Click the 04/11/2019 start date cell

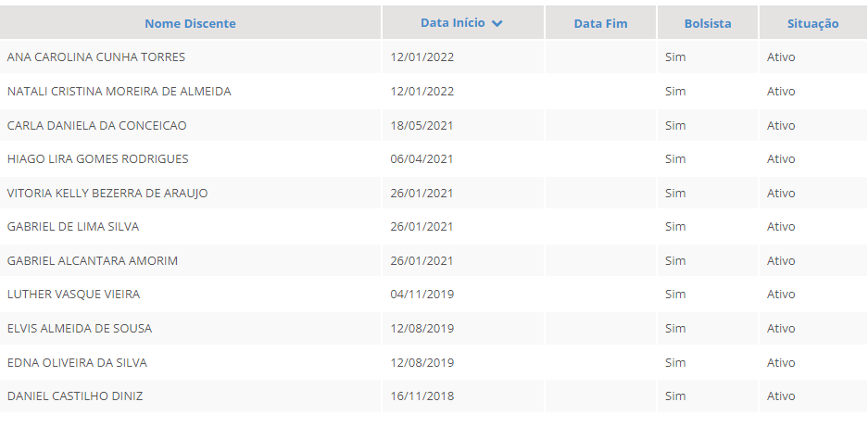421,295
